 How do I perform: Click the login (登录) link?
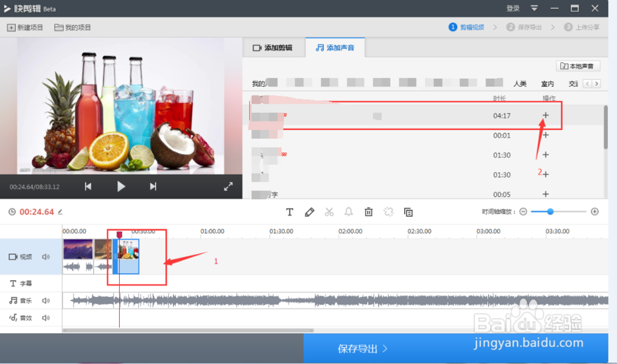[513, 8]
